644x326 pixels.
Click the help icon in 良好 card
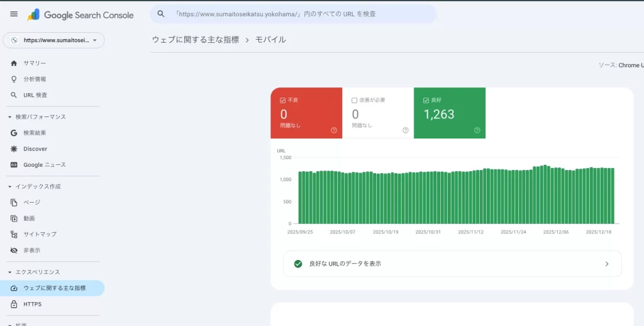pos(477,130)
